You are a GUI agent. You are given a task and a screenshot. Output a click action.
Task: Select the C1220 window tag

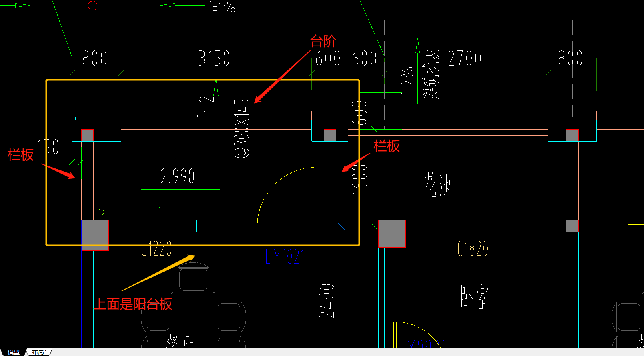157,248
